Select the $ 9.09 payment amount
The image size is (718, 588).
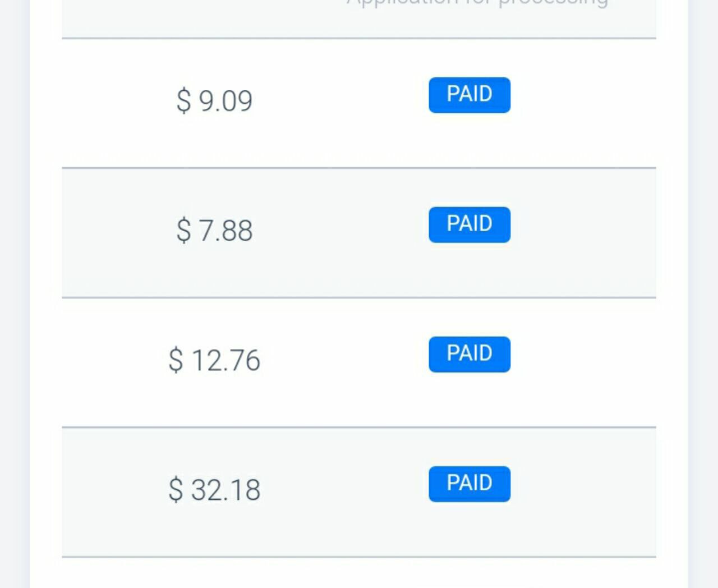214,101
